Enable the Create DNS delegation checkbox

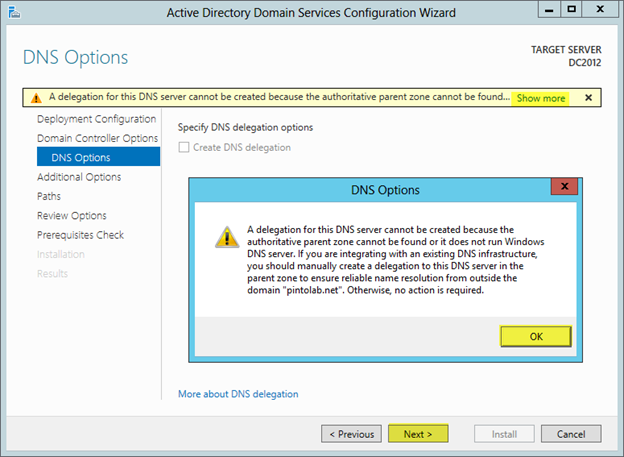(x=184, y=148)
